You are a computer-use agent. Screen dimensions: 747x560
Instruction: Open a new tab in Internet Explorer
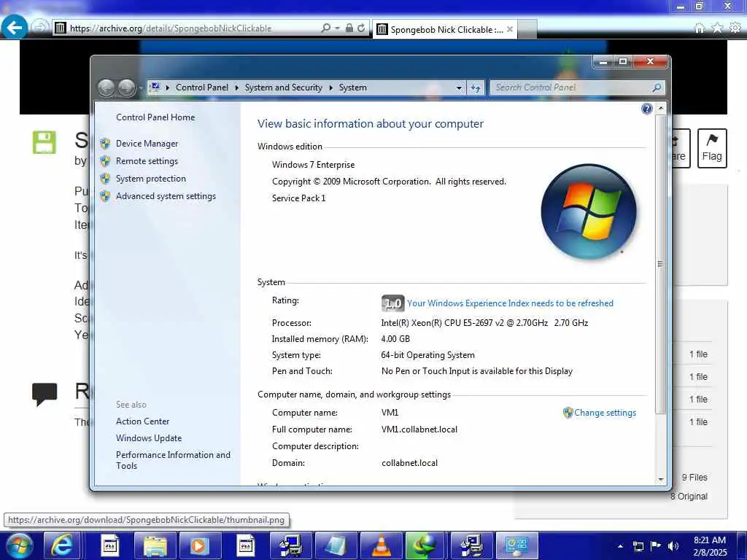[x=527, y=29]
